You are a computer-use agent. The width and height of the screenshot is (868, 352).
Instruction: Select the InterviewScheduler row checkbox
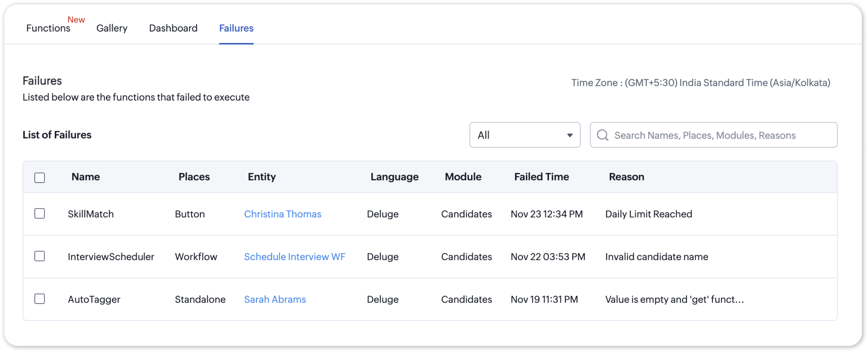(40, 256)
